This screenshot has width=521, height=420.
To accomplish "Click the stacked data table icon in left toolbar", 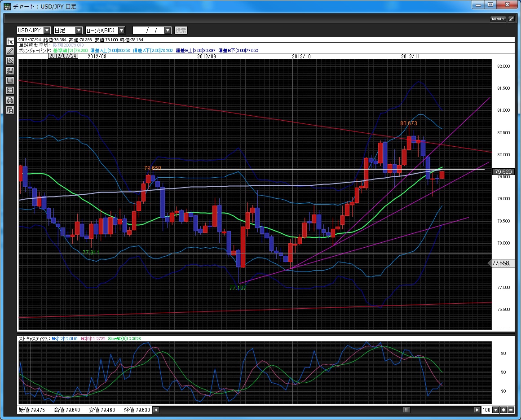I will click(x=10, y=80).
